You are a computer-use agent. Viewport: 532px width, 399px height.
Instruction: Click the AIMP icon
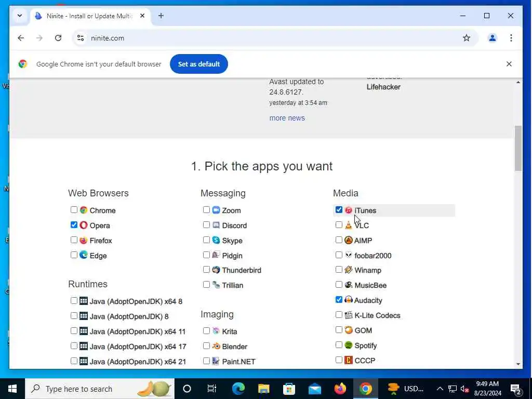(x=349, y=240)
